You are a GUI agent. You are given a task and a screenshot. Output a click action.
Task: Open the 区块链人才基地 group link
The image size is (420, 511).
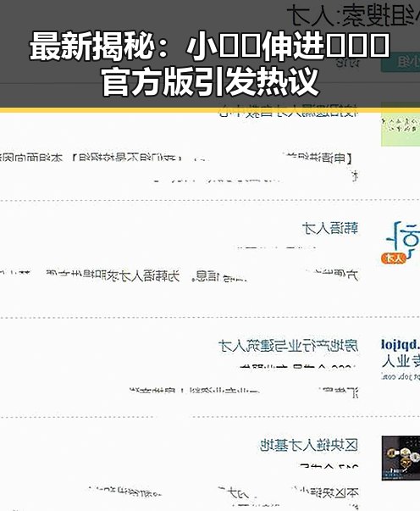point(309,445)
